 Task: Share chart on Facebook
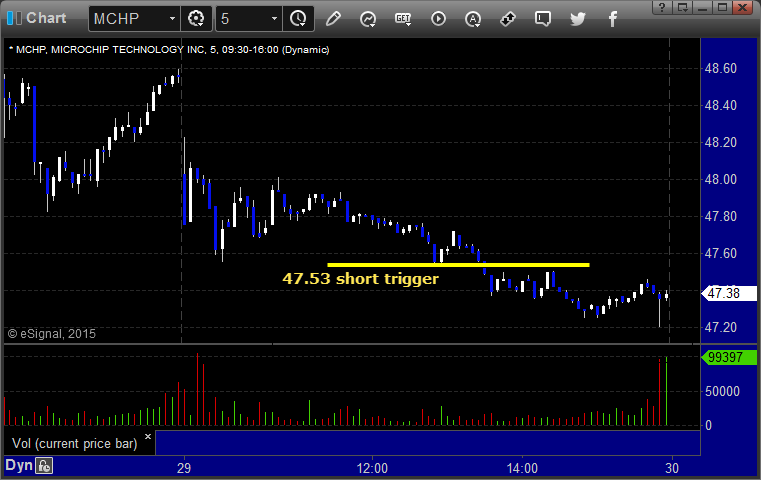tap(613, 19)
